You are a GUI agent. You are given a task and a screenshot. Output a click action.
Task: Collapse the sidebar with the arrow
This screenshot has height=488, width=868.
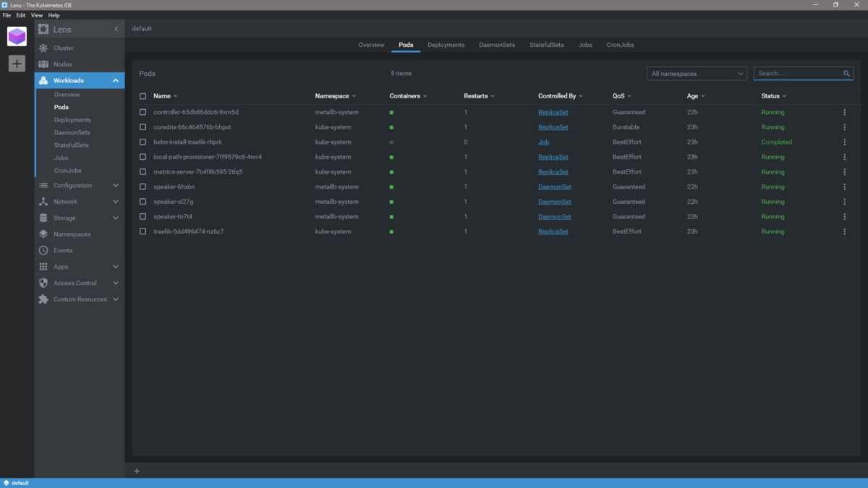pos(116,29)
